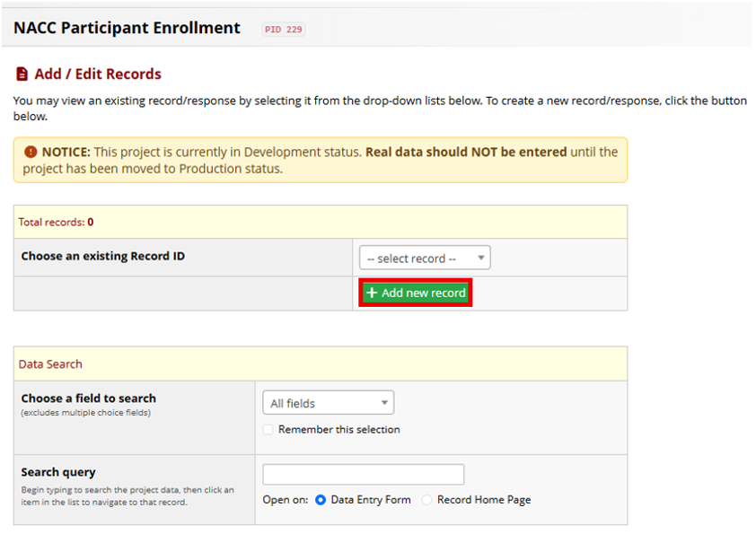Click the excludes multiple choice fields note

tap(86, 413)
